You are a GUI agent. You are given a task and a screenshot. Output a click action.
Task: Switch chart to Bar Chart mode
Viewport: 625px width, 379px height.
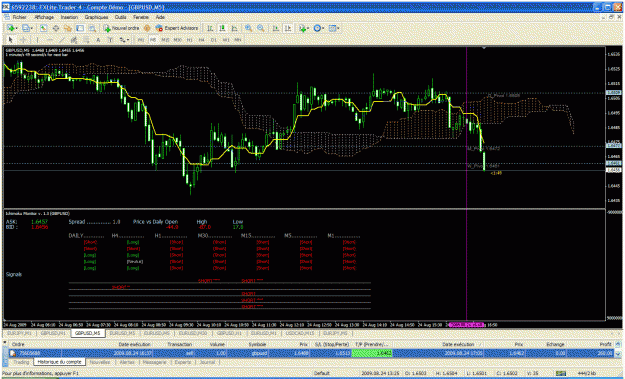coord(210,28)
